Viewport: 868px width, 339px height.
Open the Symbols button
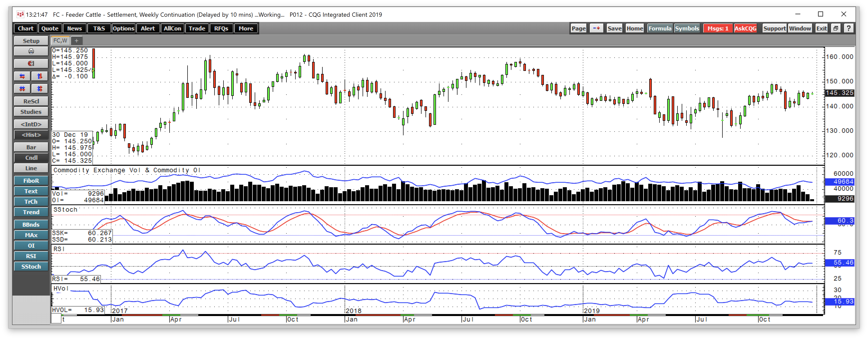pyautogui.click(x=687, y=28)
